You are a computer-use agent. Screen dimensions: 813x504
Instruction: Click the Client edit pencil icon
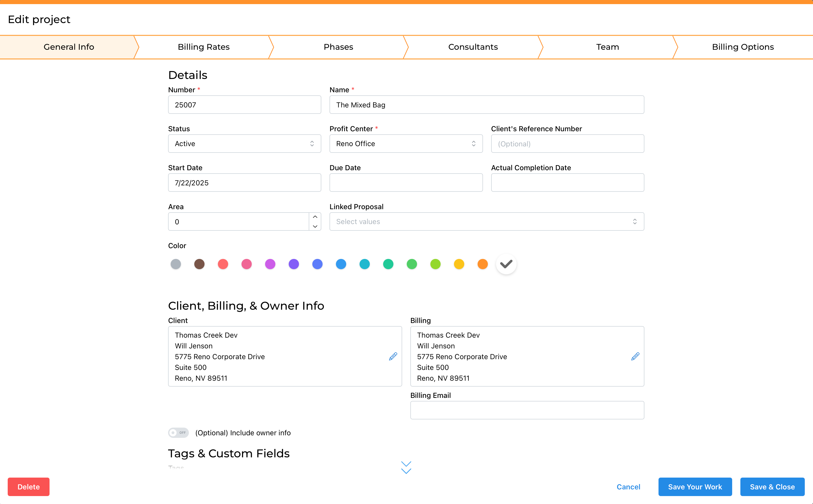393,356
